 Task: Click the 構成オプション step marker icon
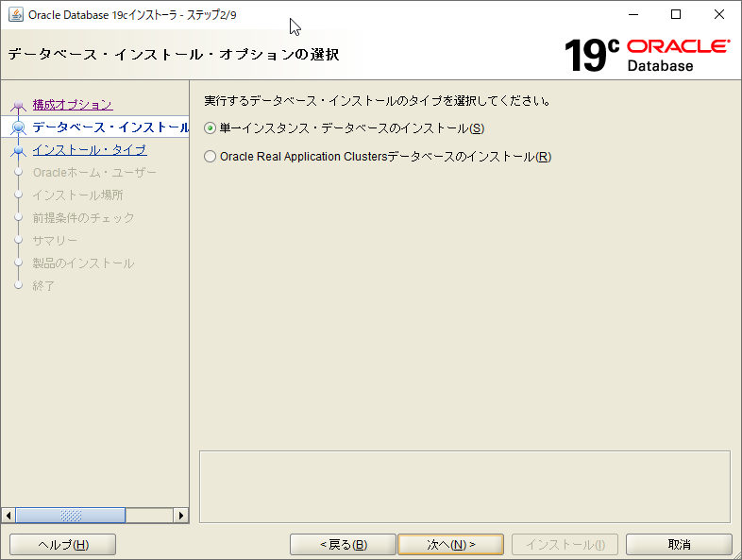point(18,105)
